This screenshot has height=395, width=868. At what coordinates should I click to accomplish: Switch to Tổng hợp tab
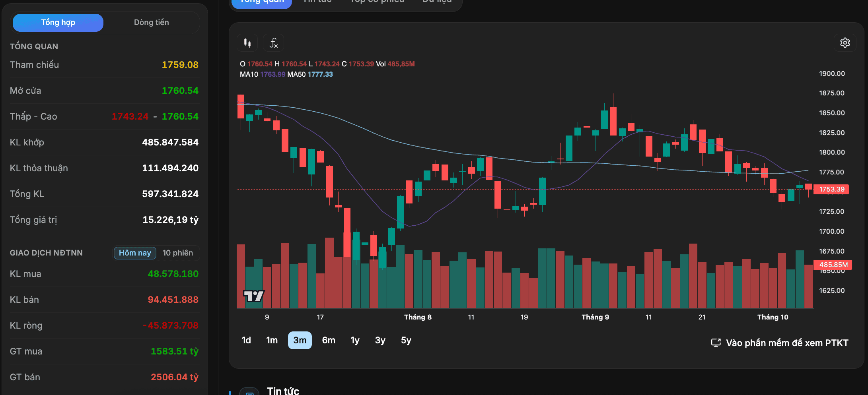point(58,23)
